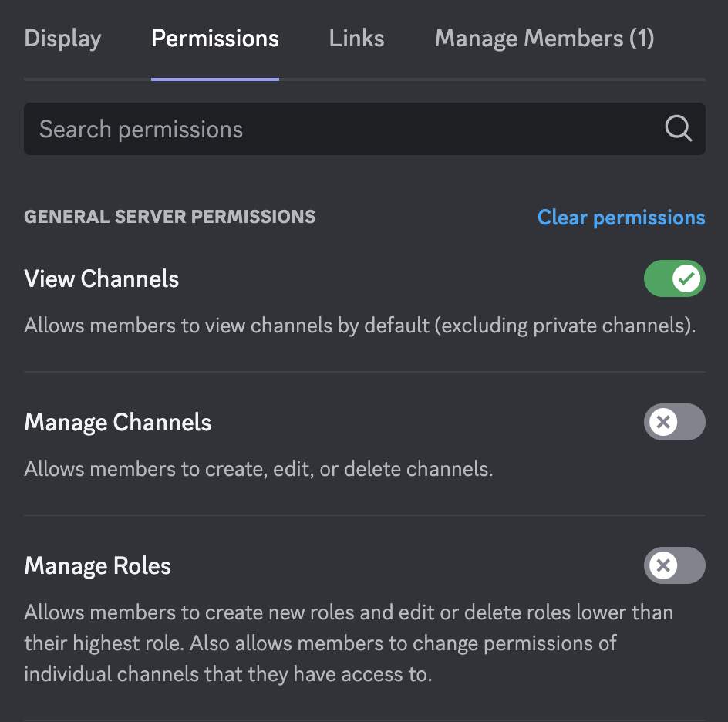Screen dimensions: 728x722
Task: Click the description about creating or deleting channels
Action: click(x=258, y=469)
